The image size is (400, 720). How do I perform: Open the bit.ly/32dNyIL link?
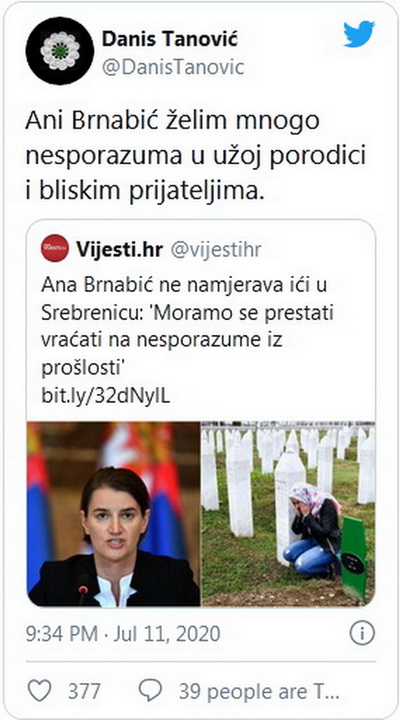pos(106,396)
